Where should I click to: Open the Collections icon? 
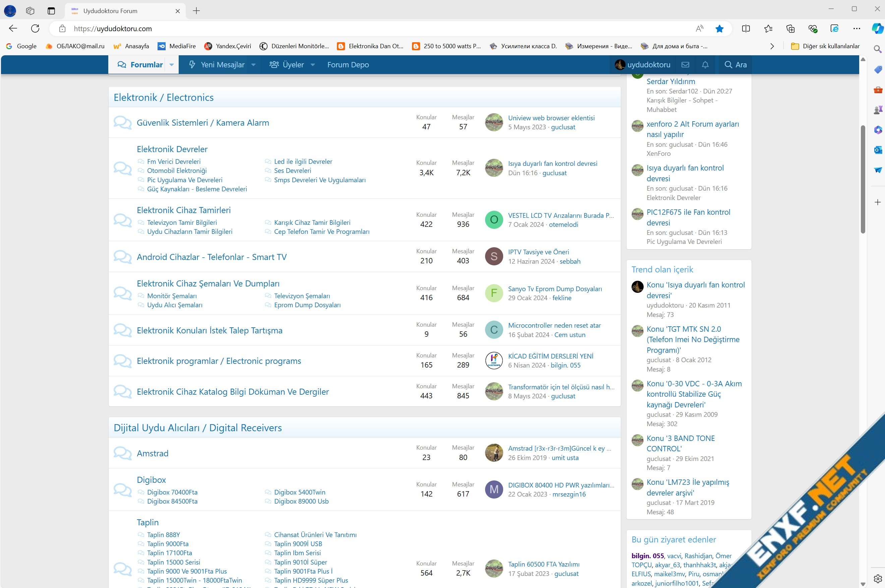coord(790,28)
